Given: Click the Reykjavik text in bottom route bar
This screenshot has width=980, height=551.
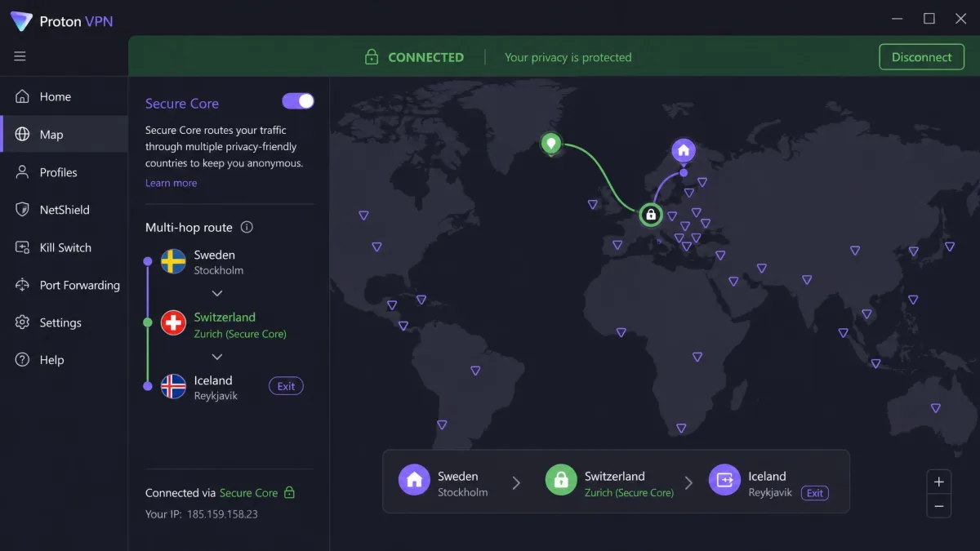Looking at the screenshot, I should [770, 492].
